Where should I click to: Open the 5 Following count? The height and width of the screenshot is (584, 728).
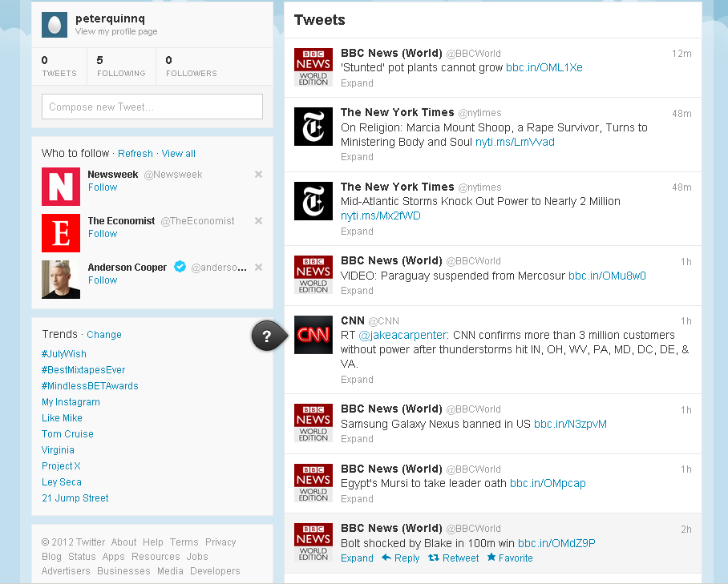[x=121, y=66]
